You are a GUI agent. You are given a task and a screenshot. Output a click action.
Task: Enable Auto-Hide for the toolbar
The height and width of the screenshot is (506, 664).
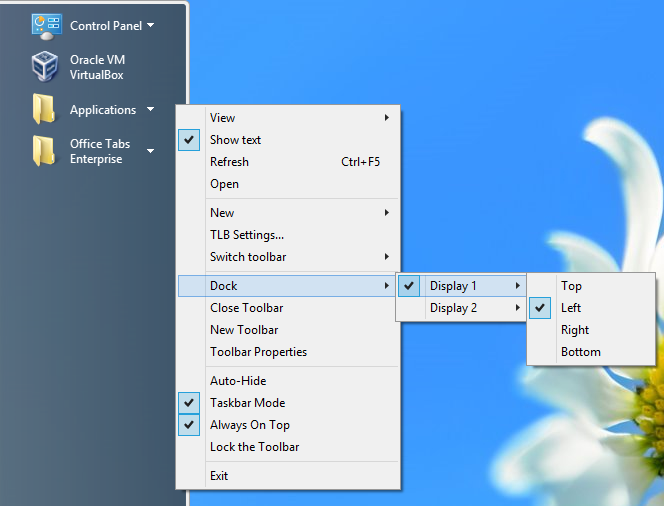point(288,381)
